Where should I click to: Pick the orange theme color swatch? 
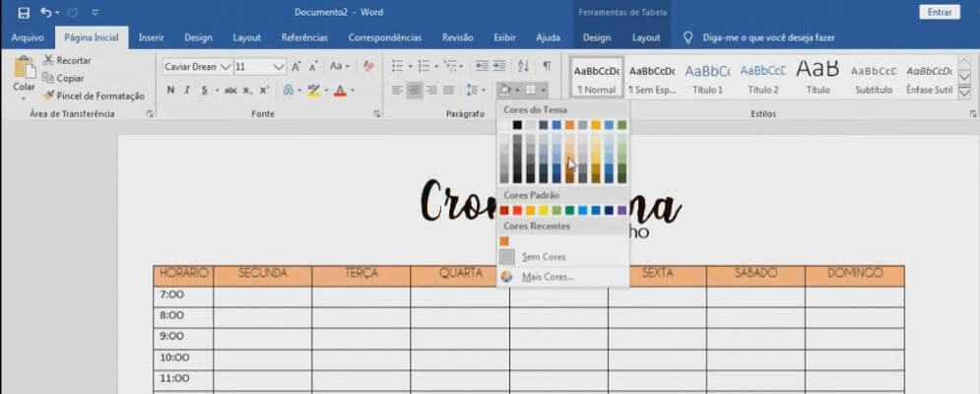click(570, 125)
